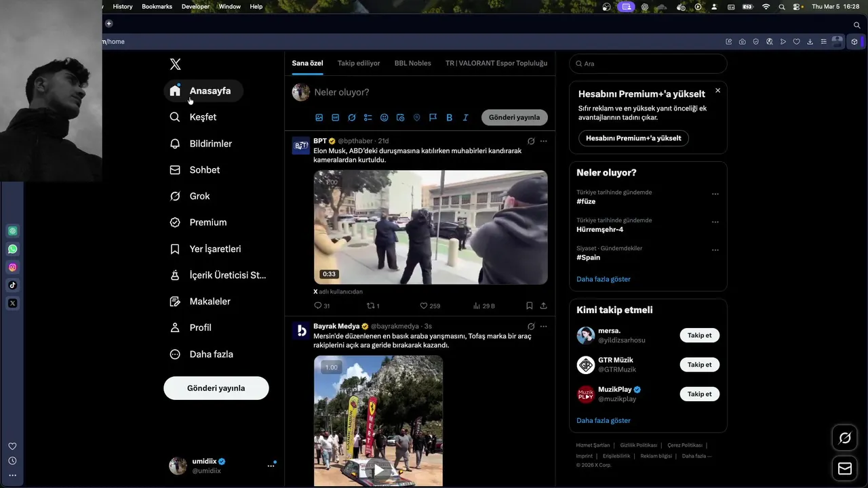Follow GTR Müzik with Takip et
Viewport: 868px width, 488px height.
click(700, 365)
